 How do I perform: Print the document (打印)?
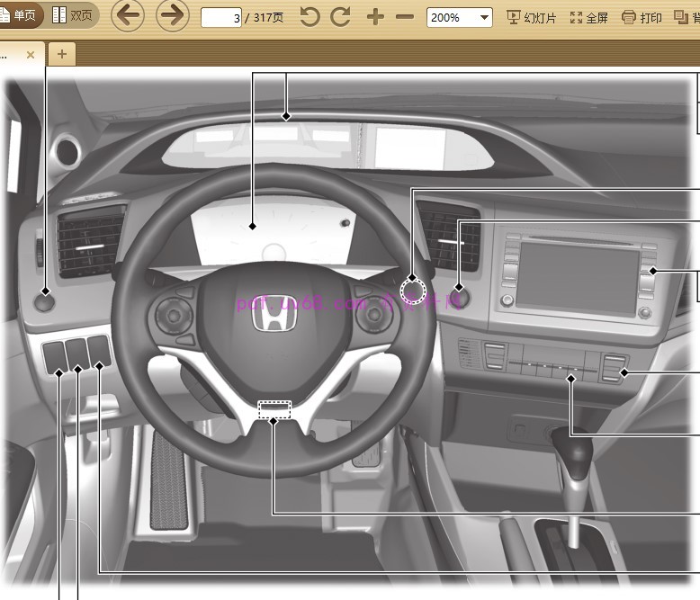click(642, 17)
